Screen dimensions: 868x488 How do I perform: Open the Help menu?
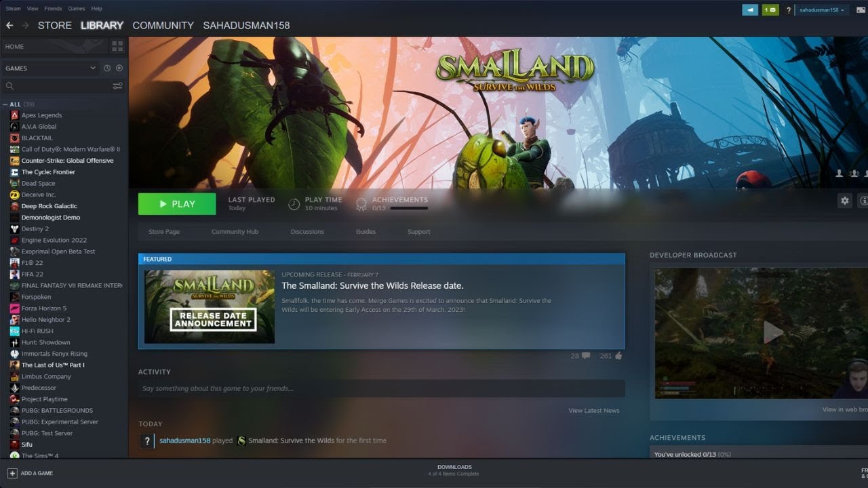tap(96, 9)
